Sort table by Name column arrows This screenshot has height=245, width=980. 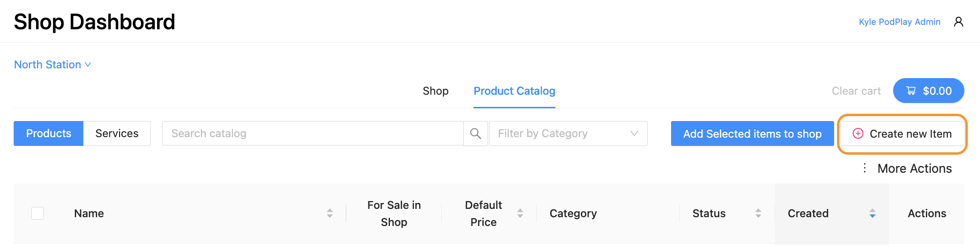(330, 213)
